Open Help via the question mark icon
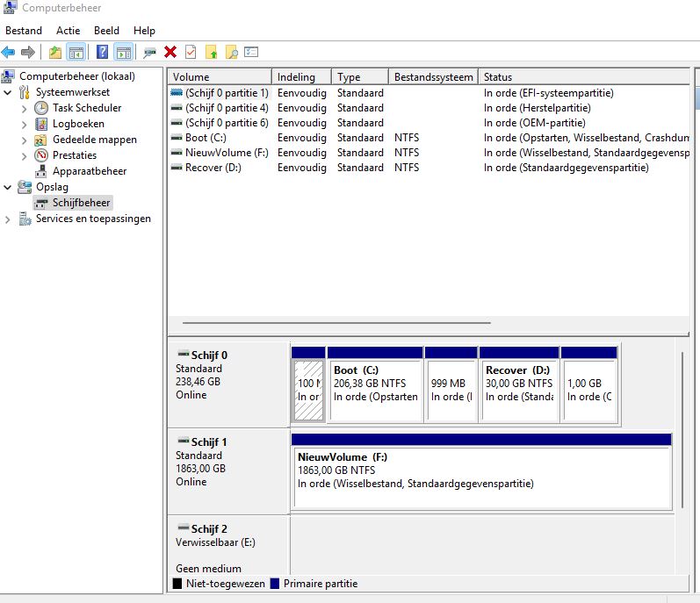The image size is (700, 603). tap(102, 52)
